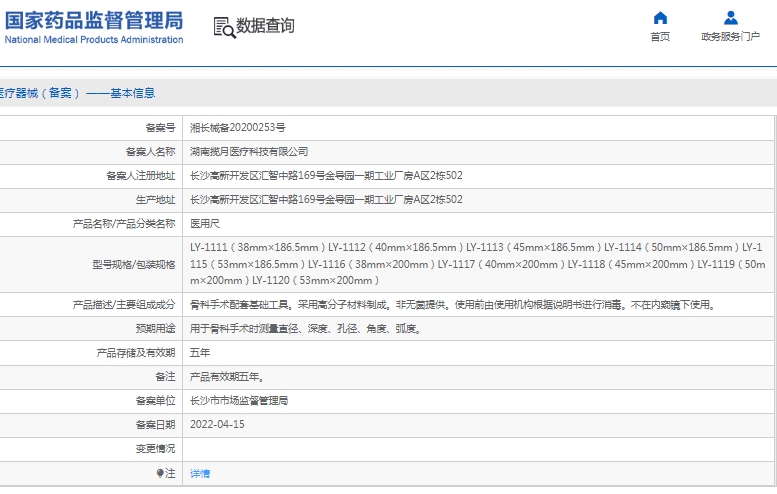777x494 pixels.
Task: Click the 生产地址 row label
Action: [156, 200]
